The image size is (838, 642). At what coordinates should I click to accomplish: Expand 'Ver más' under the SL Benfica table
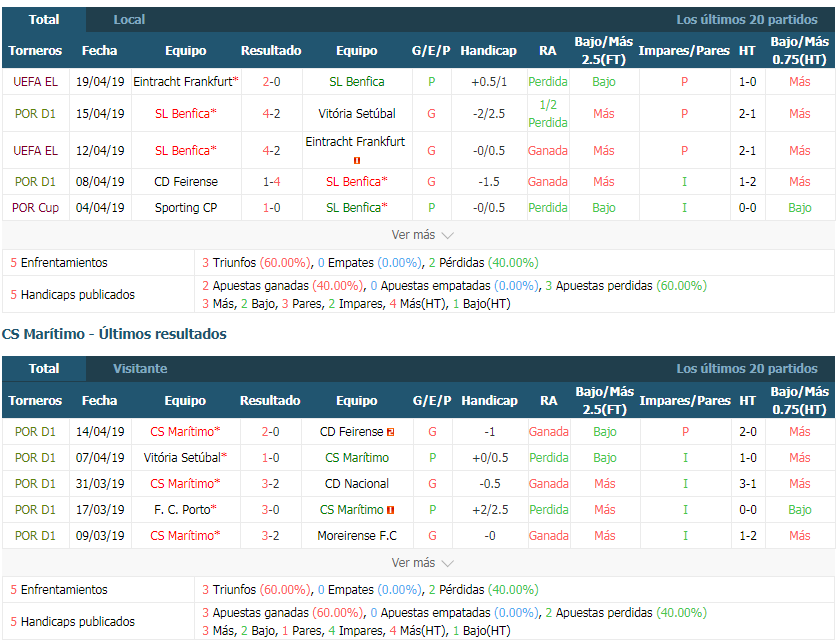[422, 235]
